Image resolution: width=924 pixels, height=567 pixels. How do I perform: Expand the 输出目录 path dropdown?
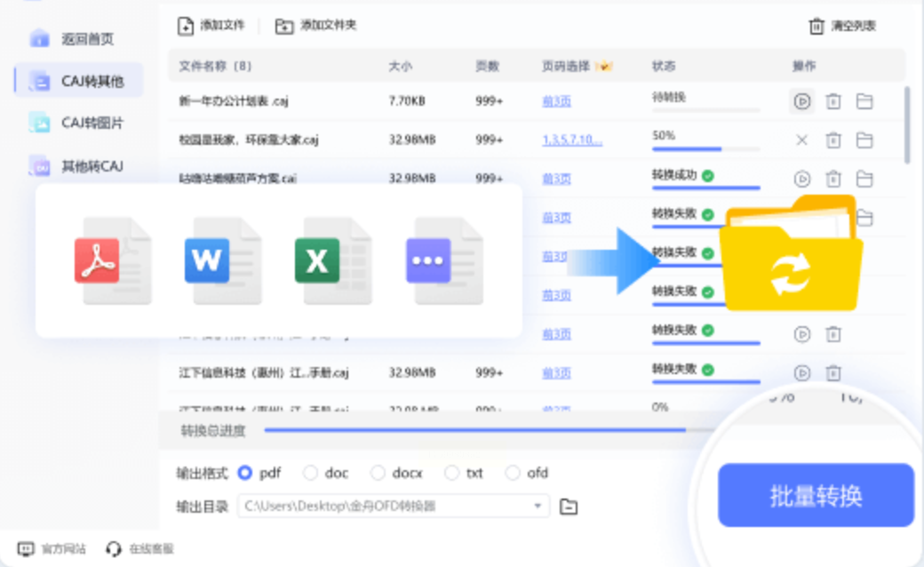click(x=538, y=507)
